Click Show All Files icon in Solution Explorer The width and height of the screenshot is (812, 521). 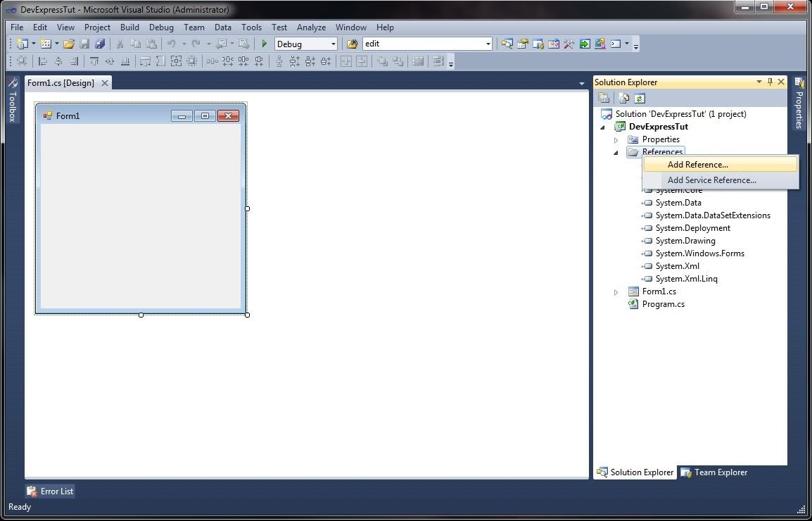point(623,98)
